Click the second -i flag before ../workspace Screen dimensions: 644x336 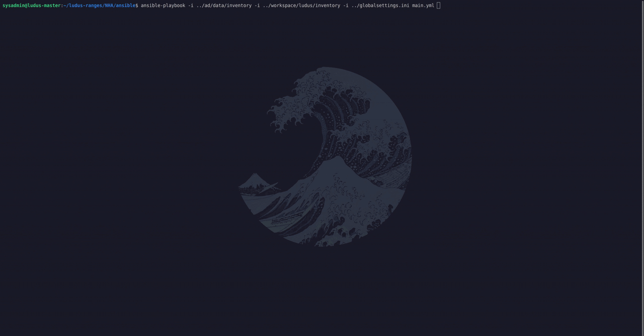257,6
